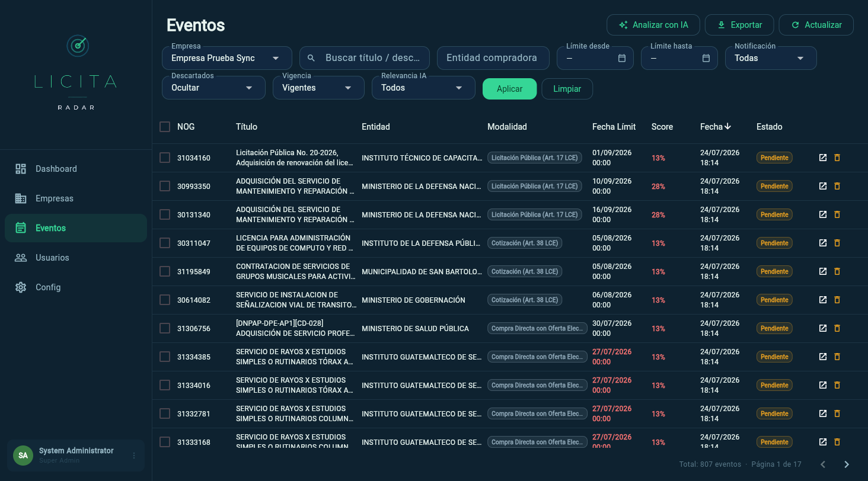Focus the Límite hasta date field
The image size is (868, 481).
[x=679, y=58]
